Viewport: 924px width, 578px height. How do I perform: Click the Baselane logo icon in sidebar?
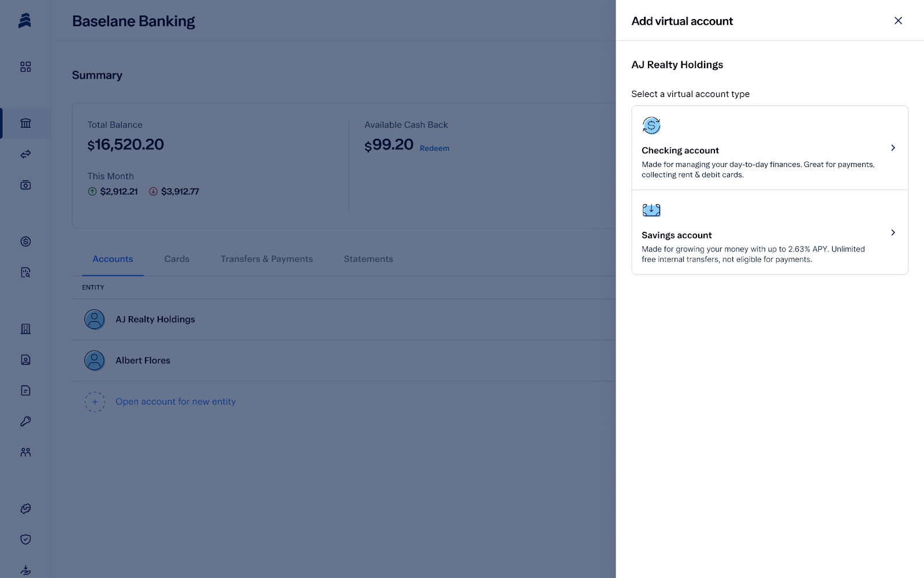point(25,21)
